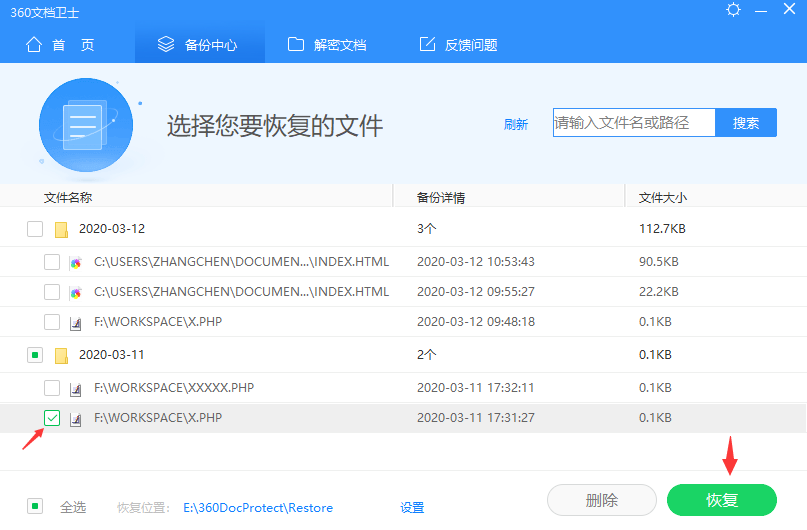The width and height of the screenshot is (807, 530).
Task: Click the X.PHP file icon from 2020-03-12
Action: 76,323
